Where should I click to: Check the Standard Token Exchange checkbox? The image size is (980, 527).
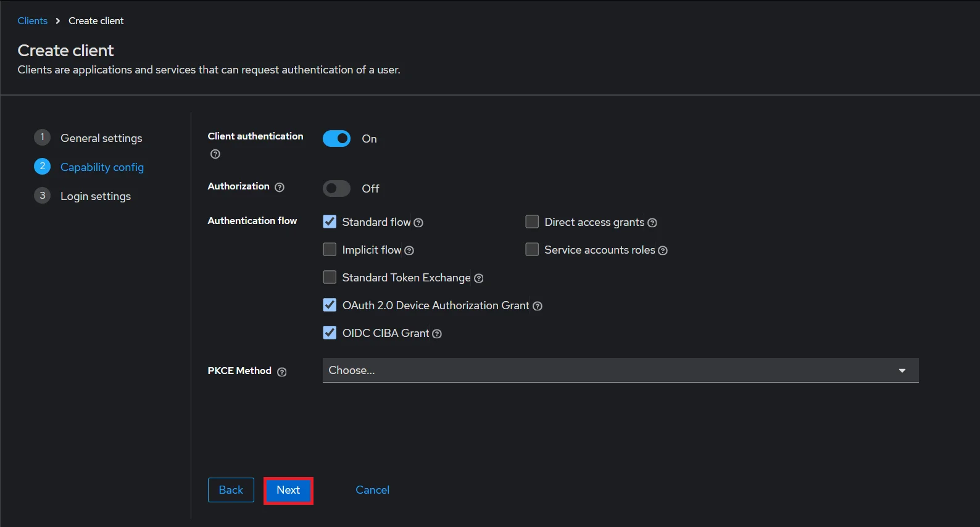pyautogui.click(x=330, y=277)
